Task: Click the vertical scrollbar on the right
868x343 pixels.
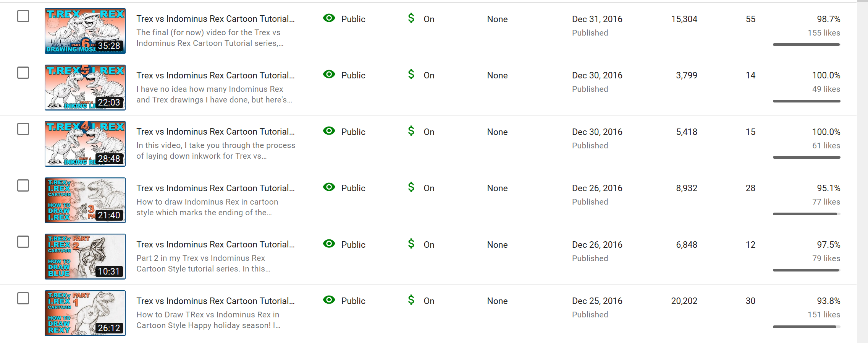Action: tap(862, 172)
